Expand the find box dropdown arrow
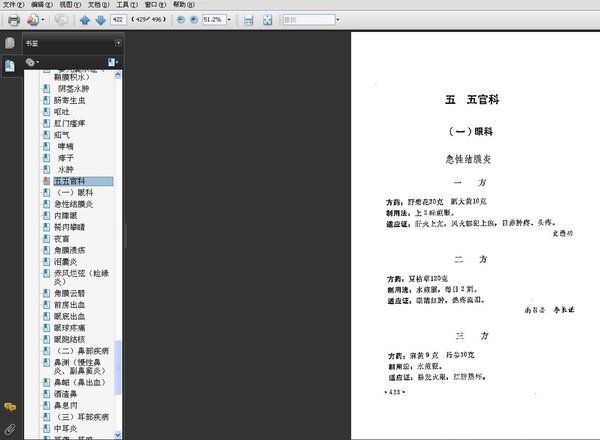This screenshot has height=440, width=600. (338, 20)
